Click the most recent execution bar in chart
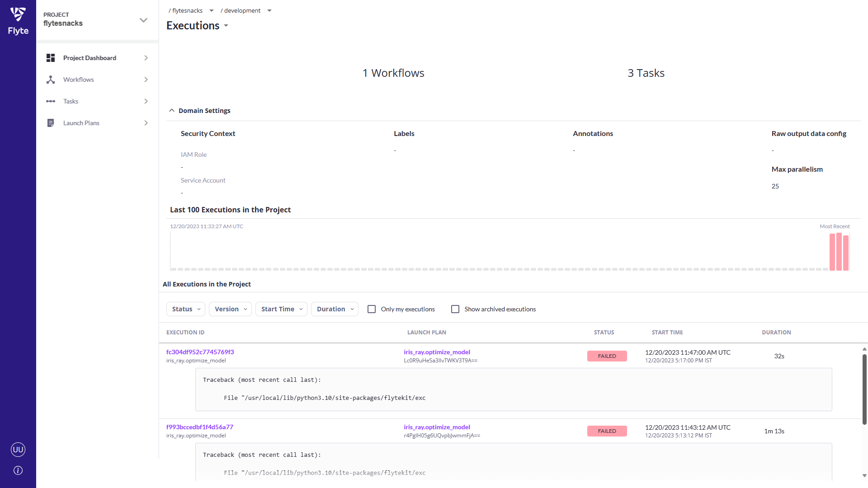 pyautogui.click(x=846, y=253)
